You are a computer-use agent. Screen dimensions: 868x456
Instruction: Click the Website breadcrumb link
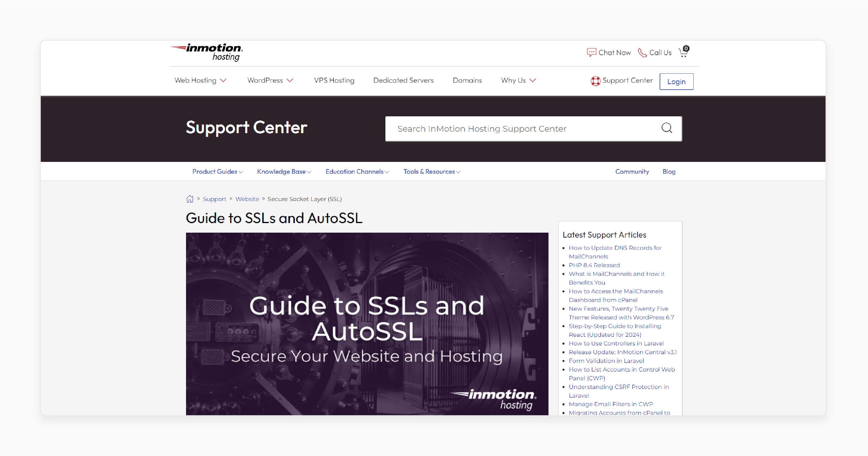pyautogui.click(x=247, y=199)
